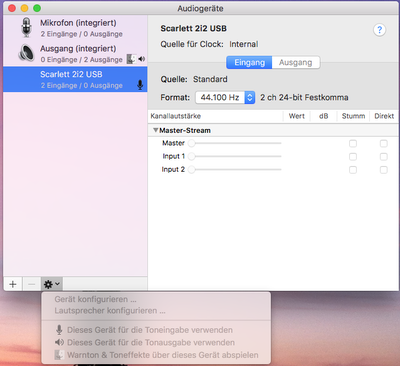Open the gear action menu
This screenshot has width=400, height=366.
pyautogui.click(x=52, y=284)
